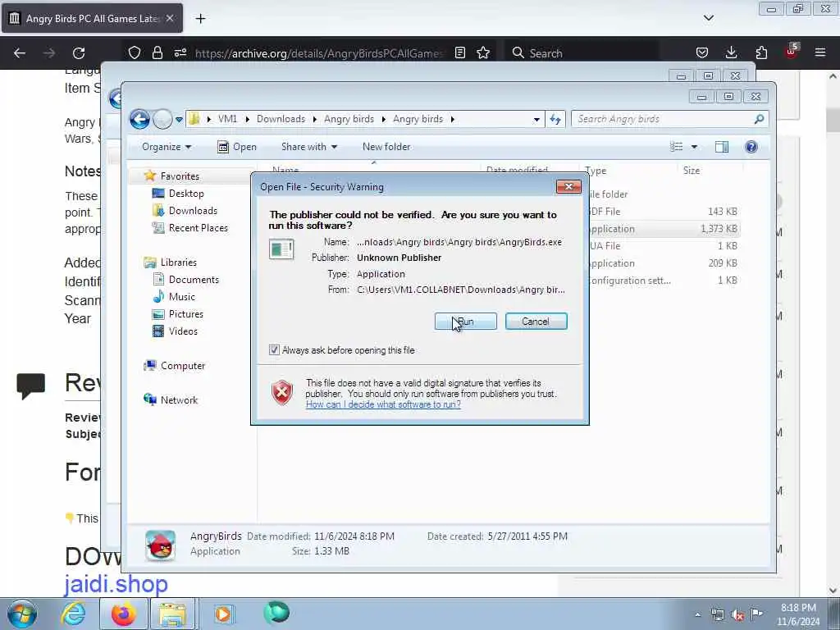The width and height of the screenshot is (840, 630).
Task: Open Firefox tracking protection shield
Action: click(135, 53)
